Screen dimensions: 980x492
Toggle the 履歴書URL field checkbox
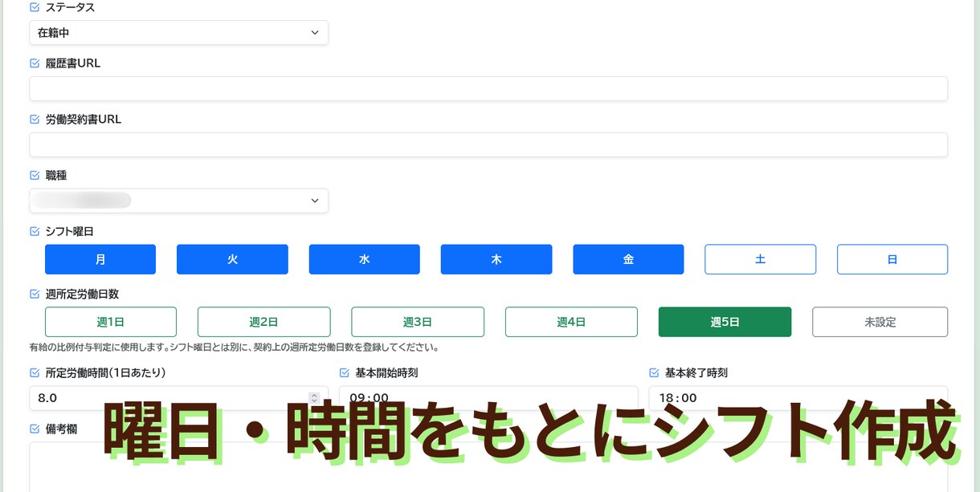[x=35, y=63]
